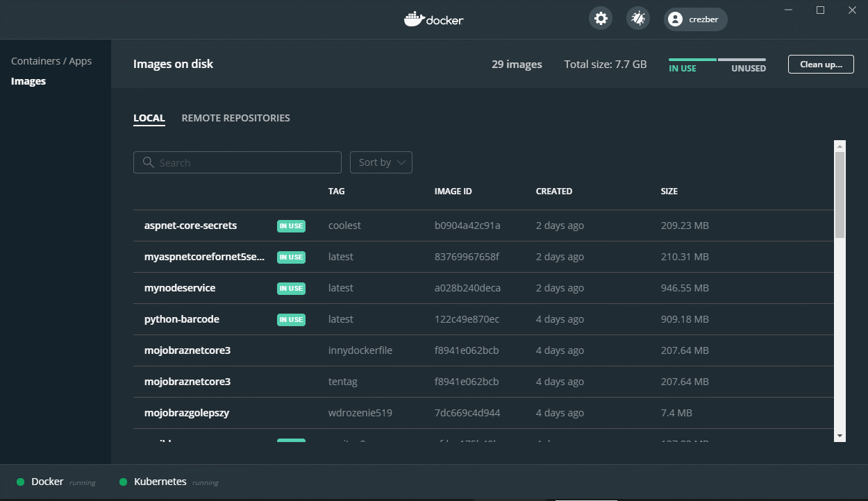Click the Search images input field
The width and height of the screenshot is (868, 501).
237,162
